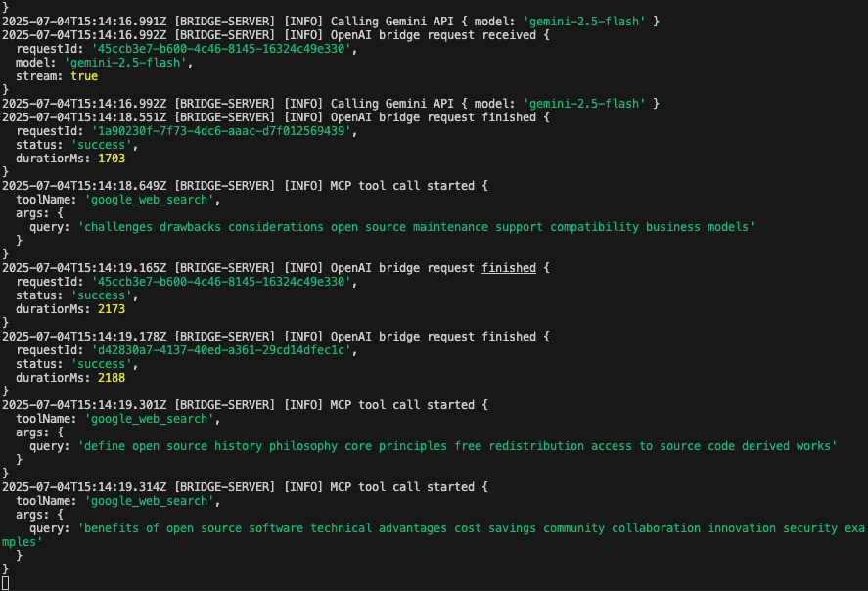Viewport: 868px width, 591px height.
Task: Click the timestamp 2025-07-04T15:14:18.649Z
Action: 84,185
